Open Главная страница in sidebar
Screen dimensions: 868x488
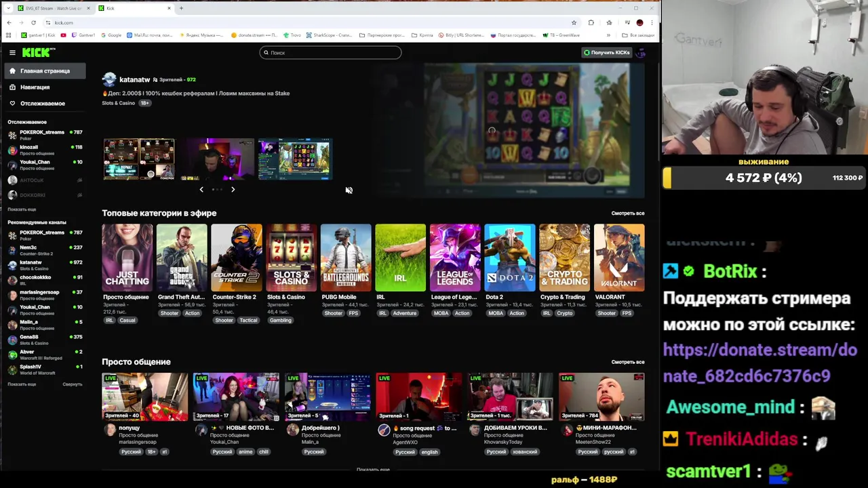[x=45, y=70]
